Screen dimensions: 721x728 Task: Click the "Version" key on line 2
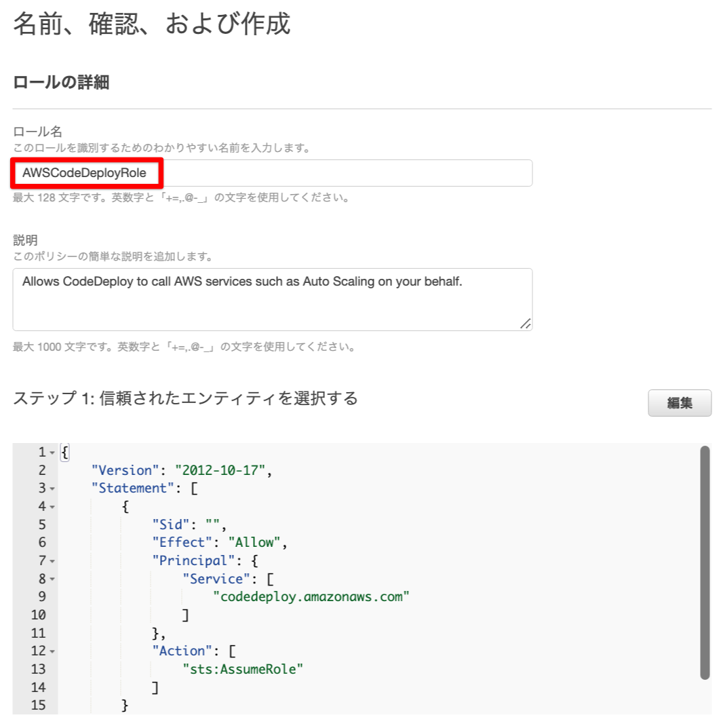(125, 470)
